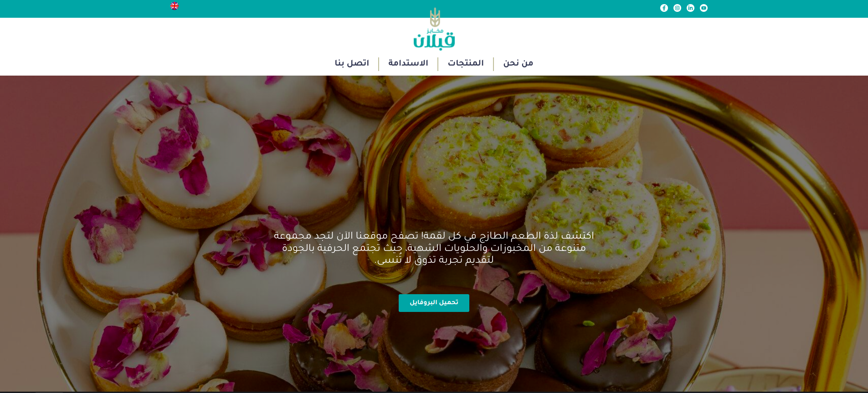868x393 pixels.
Task: Switch language via the UK flag
Action: tap(174, 6)
